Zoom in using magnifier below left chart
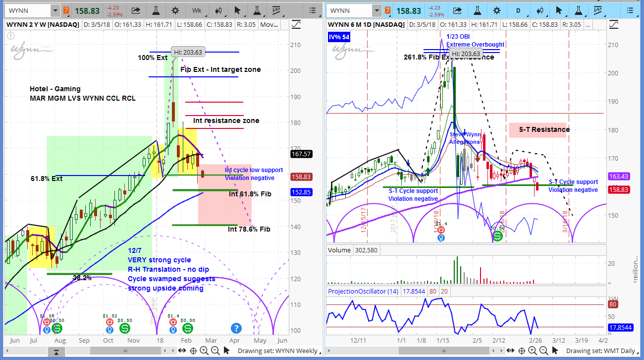The image size is (644, 360). (x=204, y=351)
